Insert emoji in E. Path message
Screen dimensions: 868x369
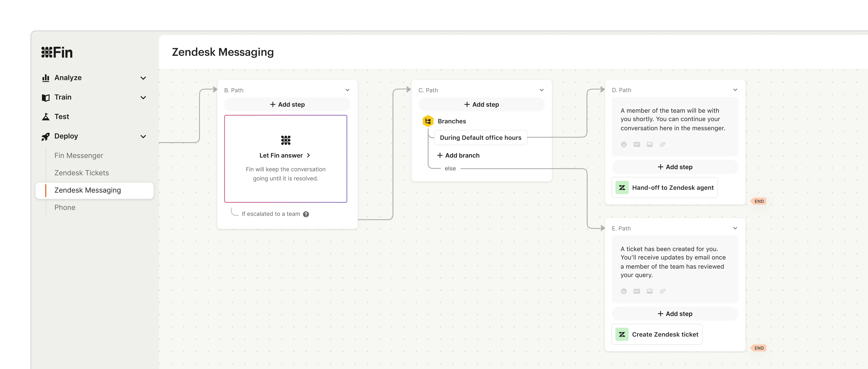point(624,291)
